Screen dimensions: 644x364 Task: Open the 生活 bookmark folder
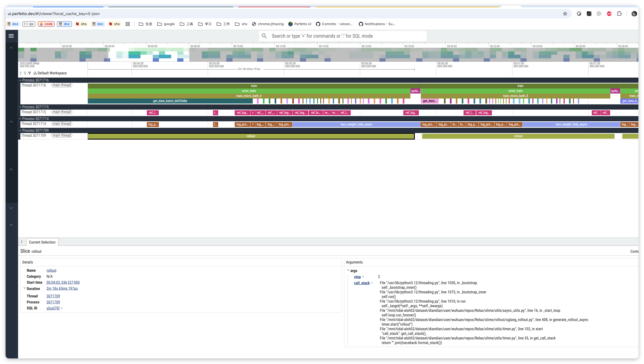pos(146,24)
